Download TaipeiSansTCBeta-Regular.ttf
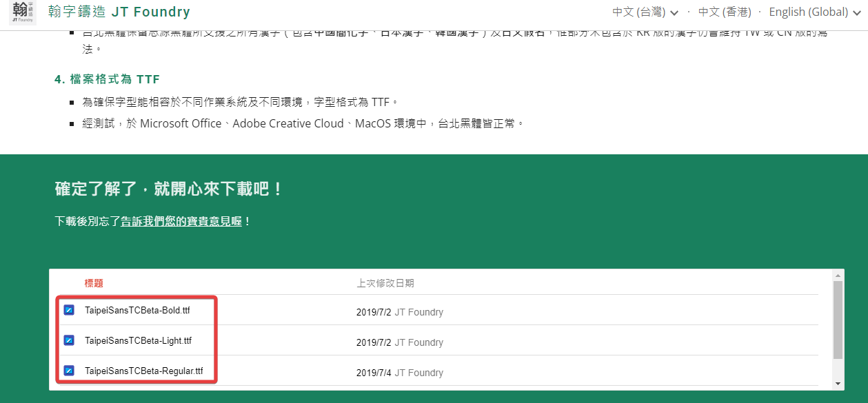 [143, 371]
